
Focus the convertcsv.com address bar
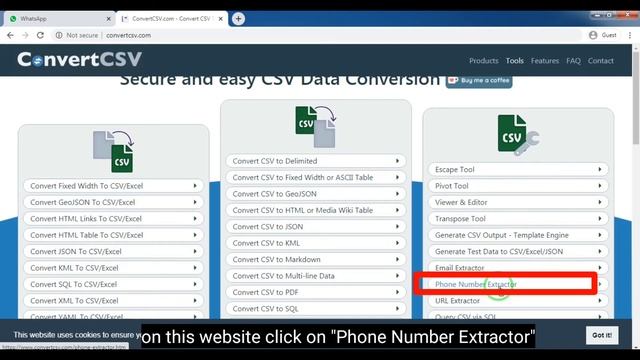(x=318, y=35)
